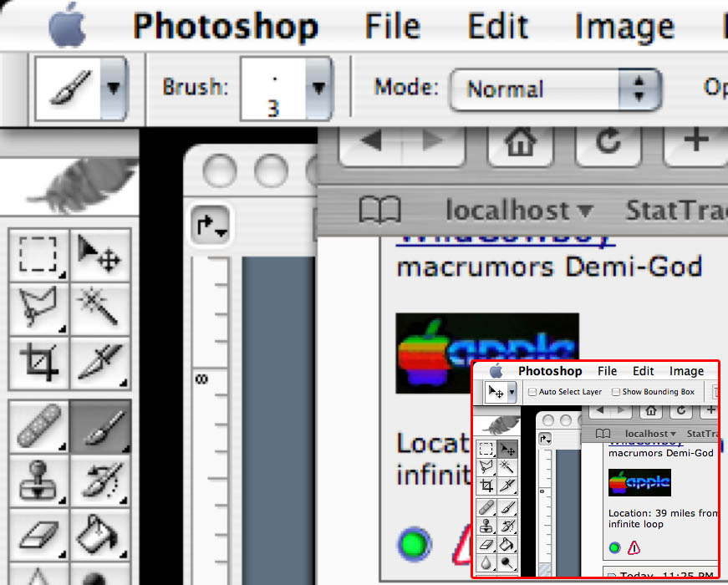Click the large rainbow apple avatar image
This screenshot has height=585, width=728.
tap(486, 353)
